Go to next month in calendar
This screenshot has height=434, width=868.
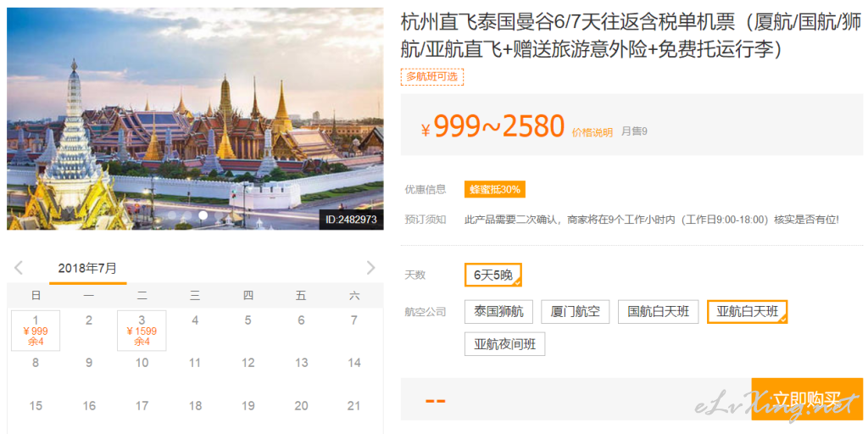coord(371,268)
